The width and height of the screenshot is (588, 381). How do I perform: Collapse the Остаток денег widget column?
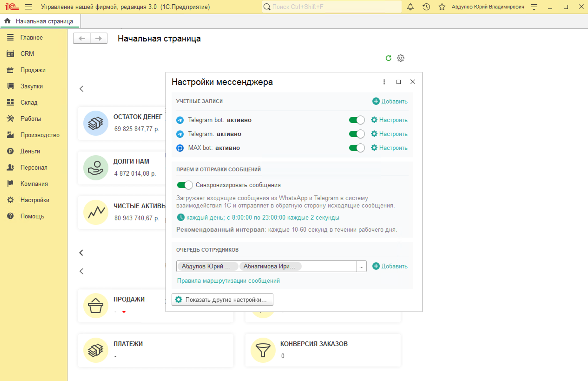pos(82,89)
